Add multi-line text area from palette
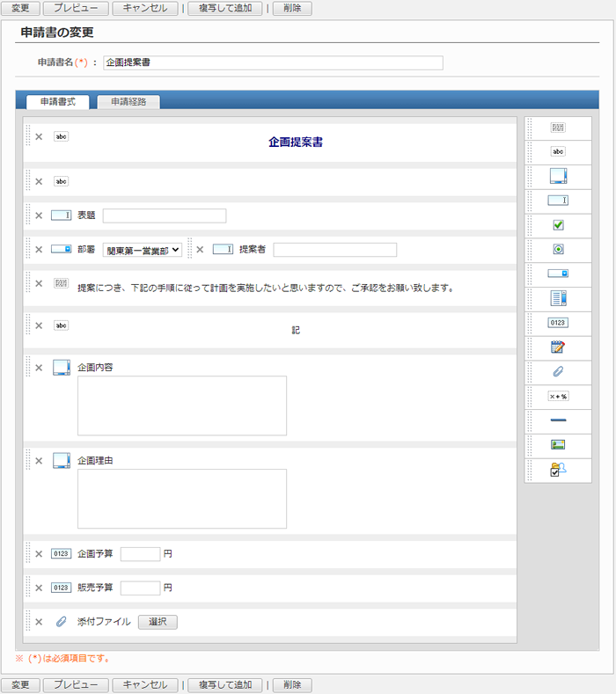 click(x=558, y=176)
